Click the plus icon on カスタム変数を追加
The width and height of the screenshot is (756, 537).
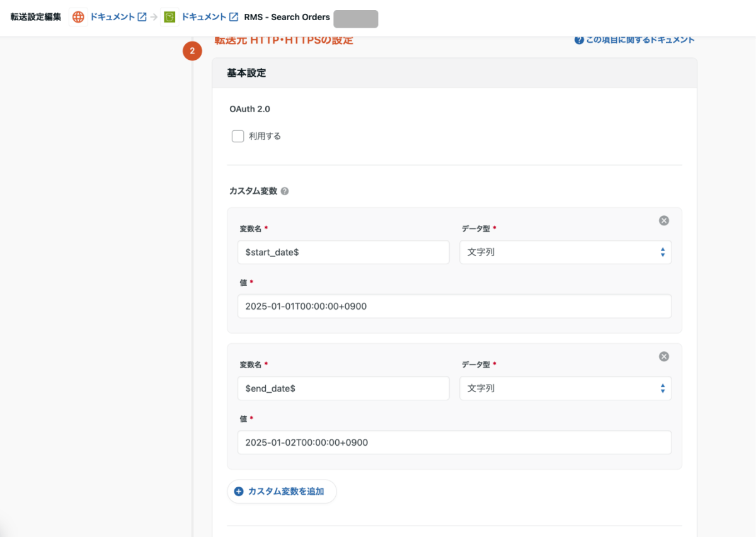coord(238,491)
